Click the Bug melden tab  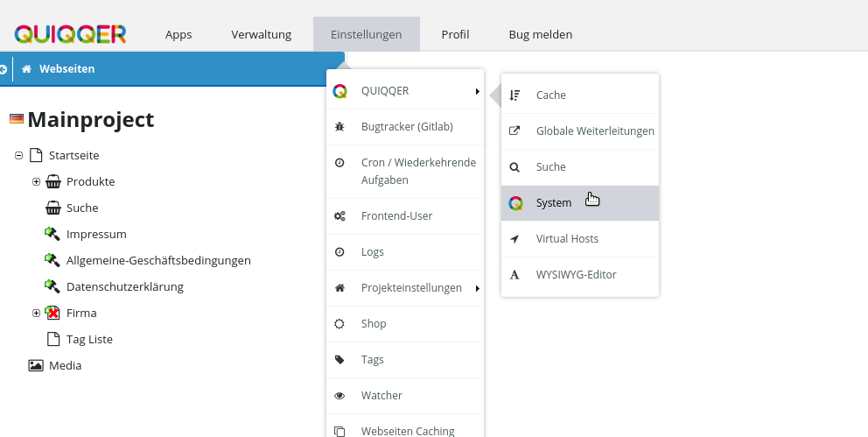540,35
